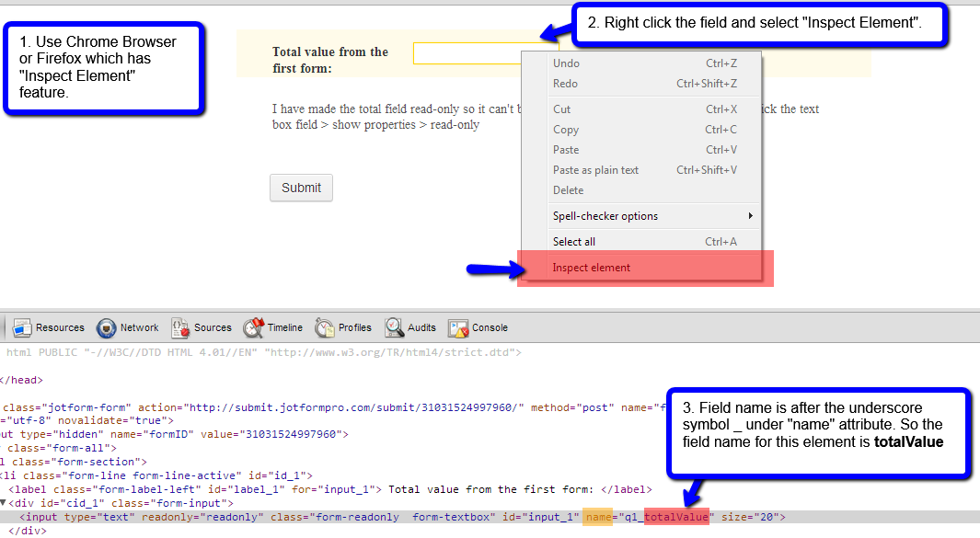Click the Profiles panel icon
Viewport: 980px width, 538px height.
[325, 328]
